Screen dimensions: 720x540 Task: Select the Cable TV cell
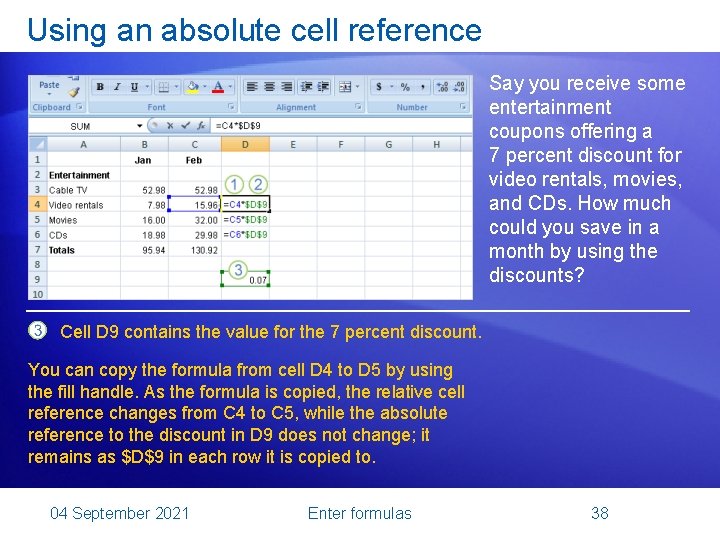[84, 190]
